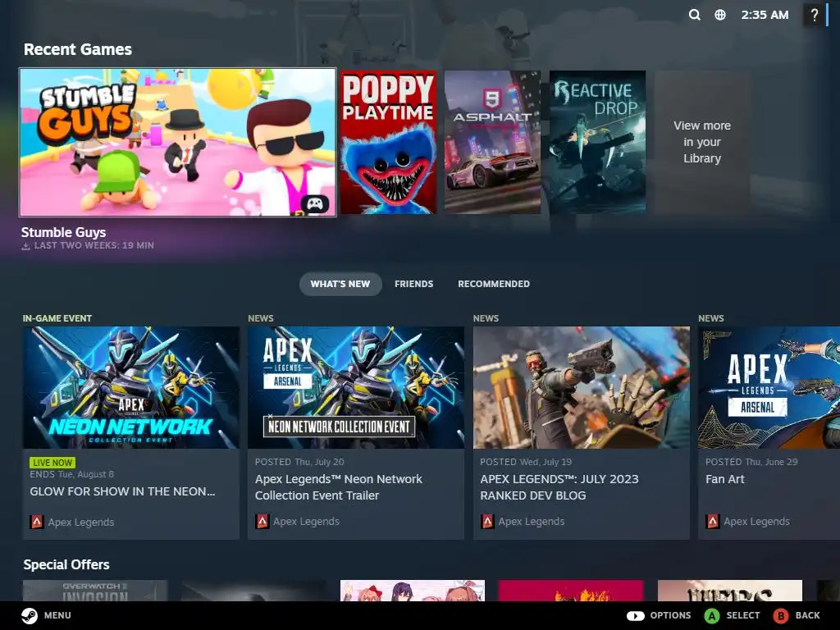Image resolution: width=840 pixels, height=630 pixels.
Task: Click the Stumble Guys title text
Action: pos(63,232)
